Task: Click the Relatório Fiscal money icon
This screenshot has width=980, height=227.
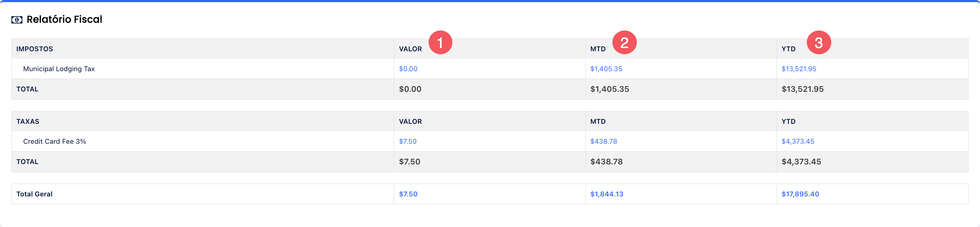Action: (17, 20)
